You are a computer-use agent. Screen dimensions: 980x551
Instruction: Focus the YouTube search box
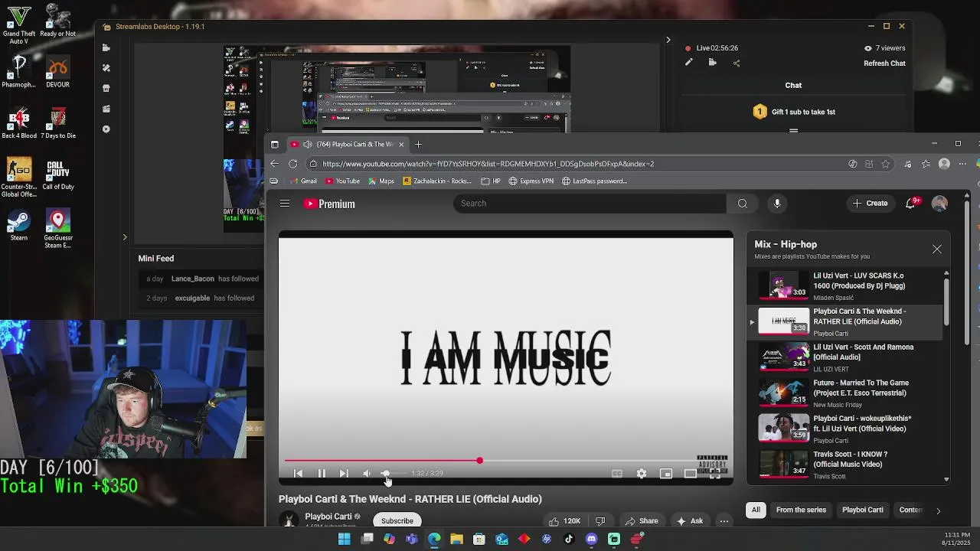pyautogui.click(x=590, y=204)
